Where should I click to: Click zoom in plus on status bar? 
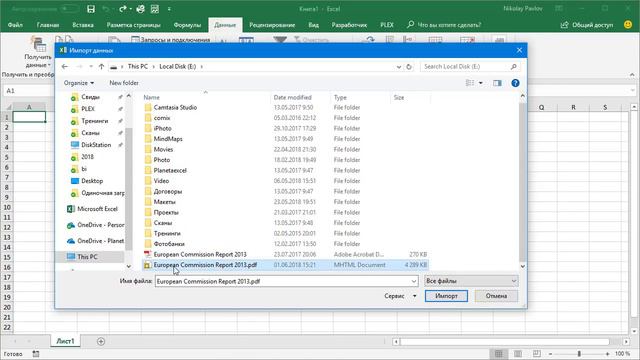(x=608, y=354)
